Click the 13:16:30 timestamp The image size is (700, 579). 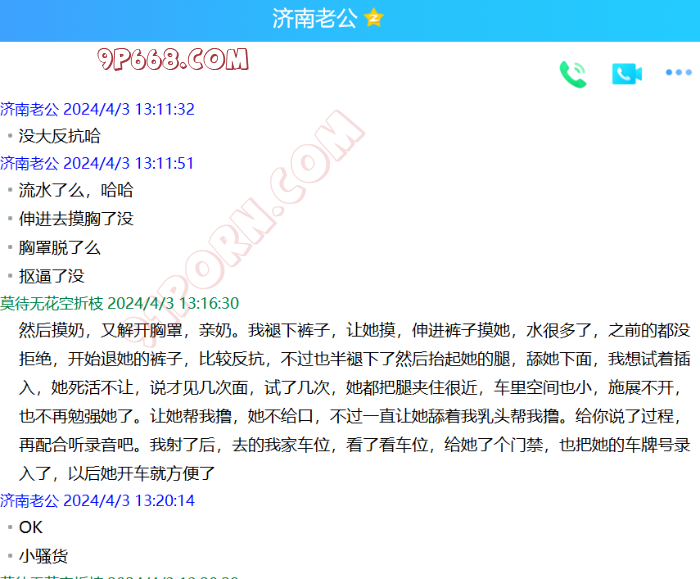point(173,303)
